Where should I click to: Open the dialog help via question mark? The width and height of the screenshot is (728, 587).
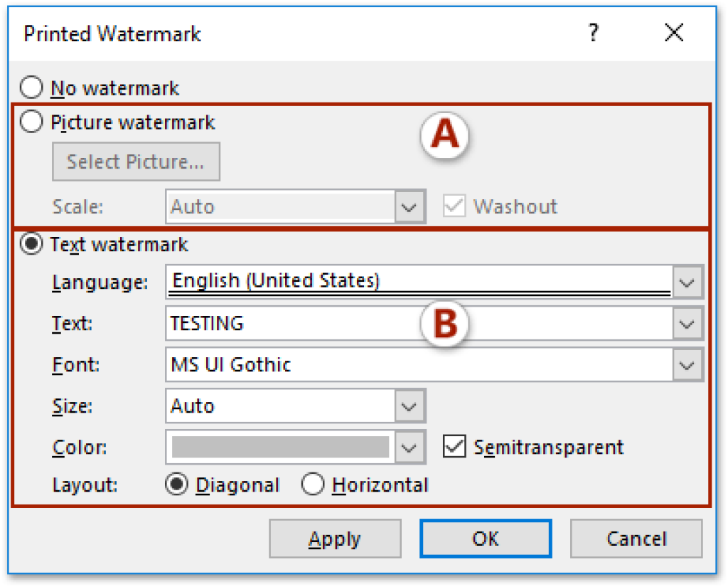point(594,33)
